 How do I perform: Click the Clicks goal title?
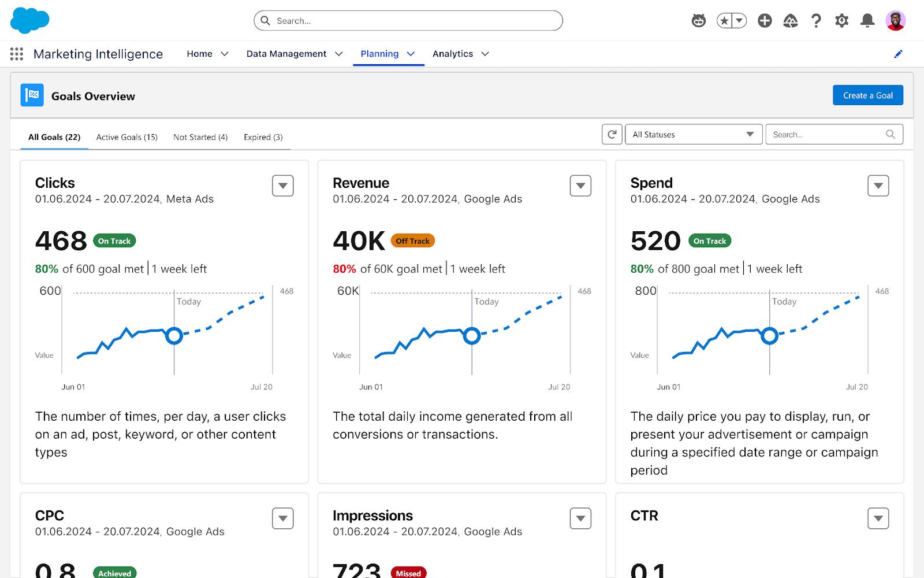[55, 183]
